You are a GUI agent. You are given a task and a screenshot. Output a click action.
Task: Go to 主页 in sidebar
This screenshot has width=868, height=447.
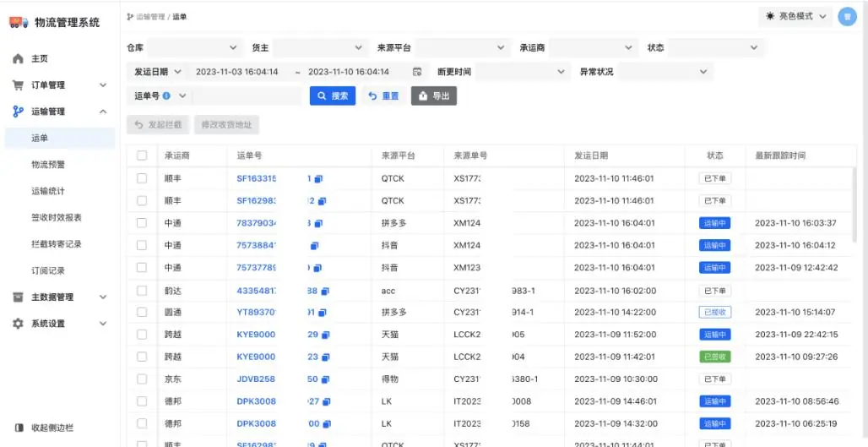(60, 58)
